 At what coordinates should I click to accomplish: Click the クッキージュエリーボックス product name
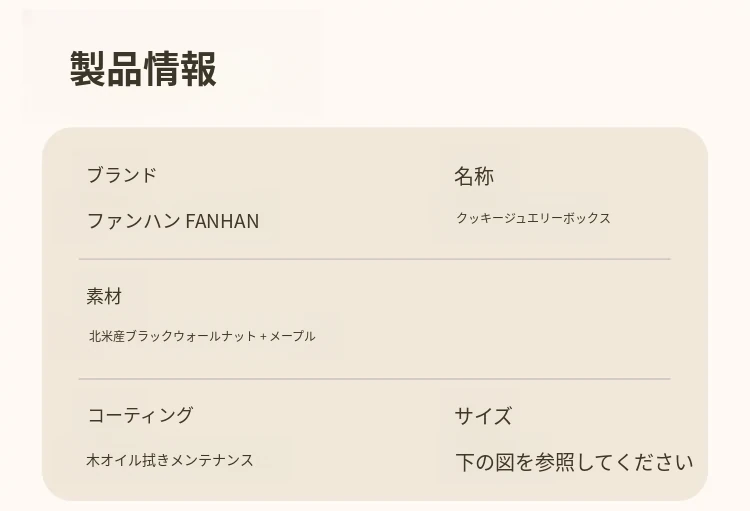pos(533,218)
